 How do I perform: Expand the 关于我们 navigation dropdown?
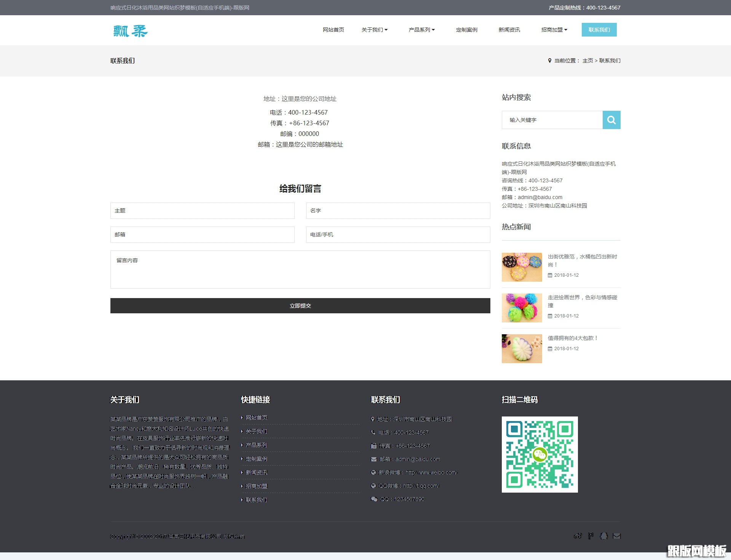375,29
